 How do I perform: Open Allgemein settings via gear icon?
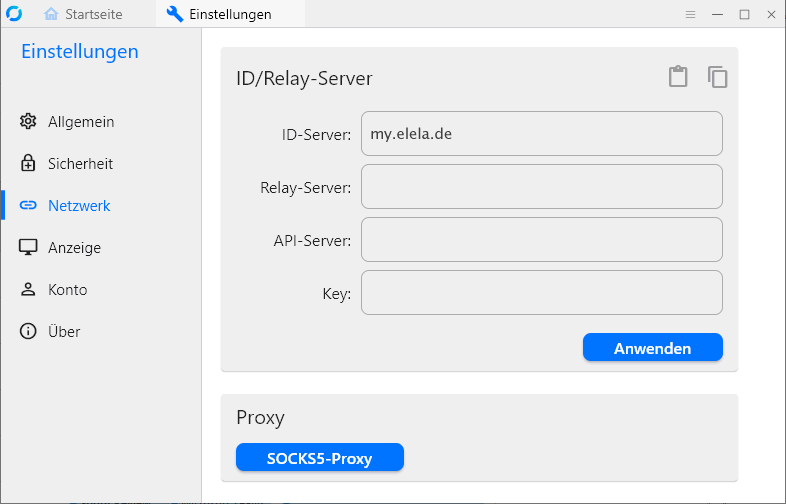[x=28, y=122]
